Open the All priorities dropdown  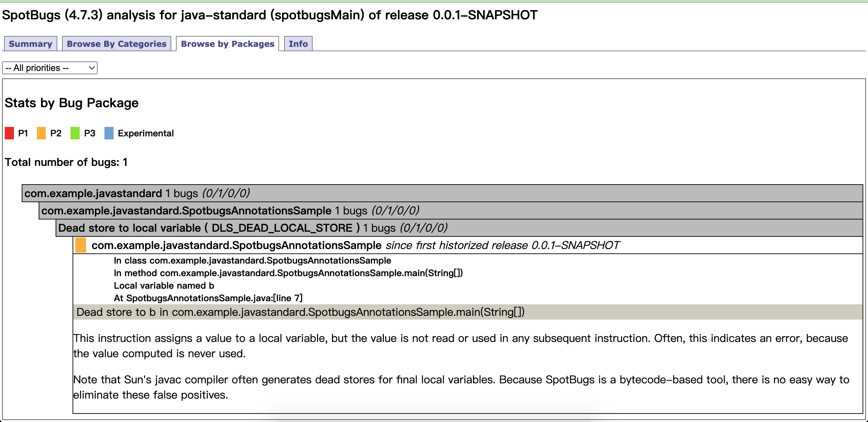click(x=50, y=68)
